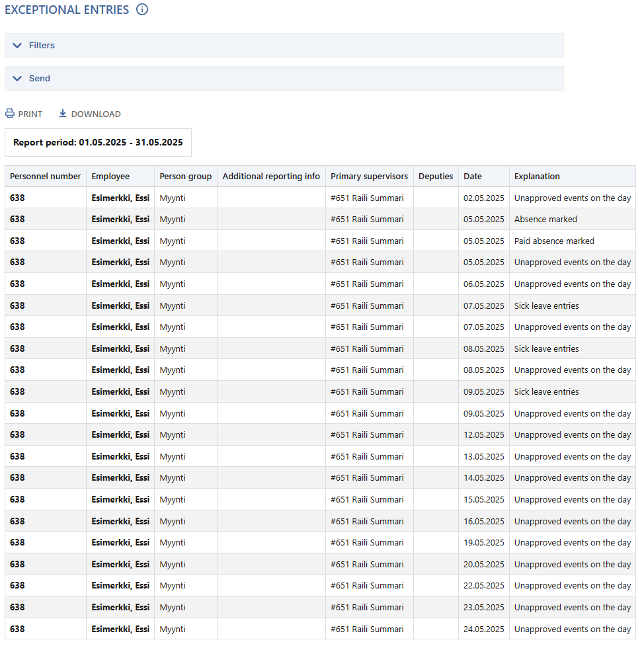The image size is (644, 646).
Task: Click the Explanation column header
Action: (x=537, y=177)
